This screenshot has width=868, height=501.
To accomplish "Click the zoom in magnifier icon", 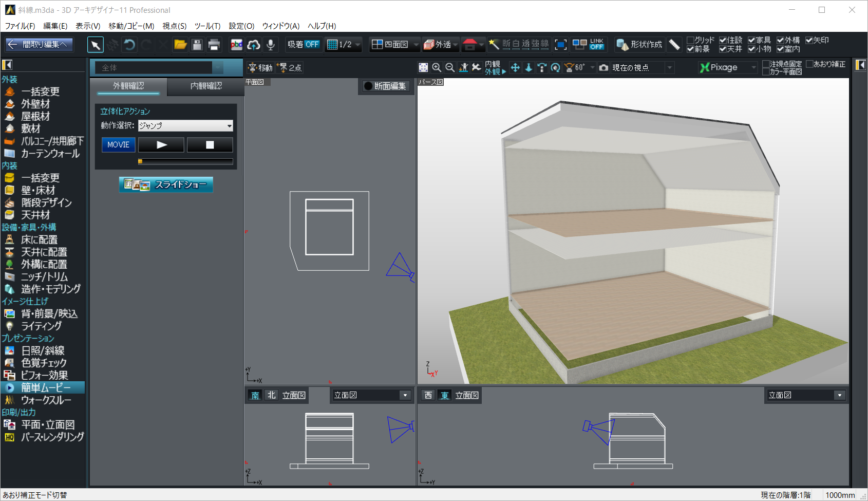I will point(437,67).
